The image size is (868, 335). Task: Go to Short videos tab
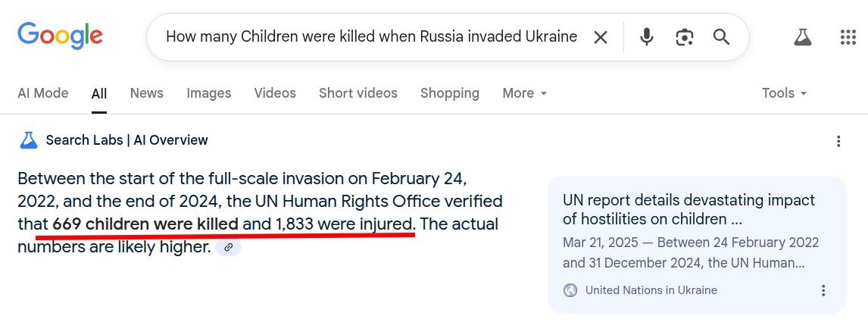pos(358,93)
